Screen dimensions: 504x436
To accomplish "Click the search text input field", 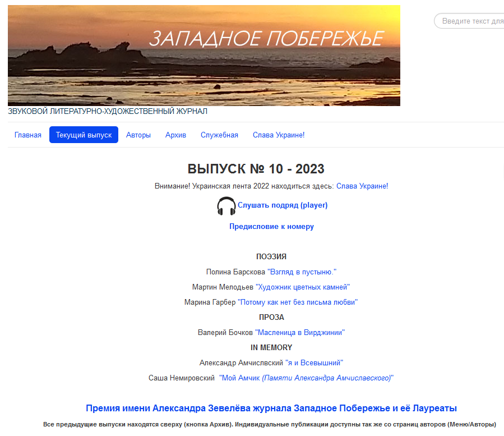I will (469, 21).
